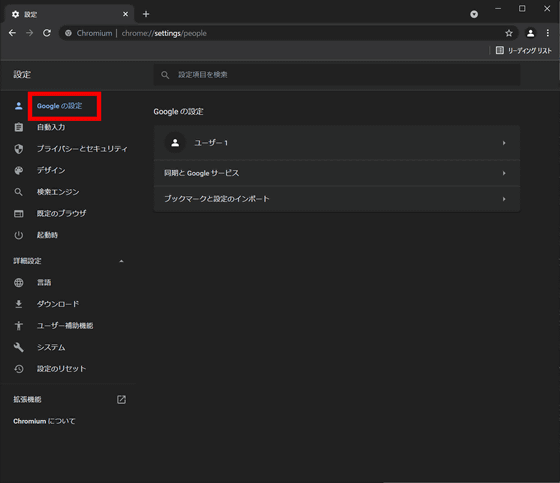Go to 設定のリセット section
This screenshot has width=560, height=483.
point(61,369)
